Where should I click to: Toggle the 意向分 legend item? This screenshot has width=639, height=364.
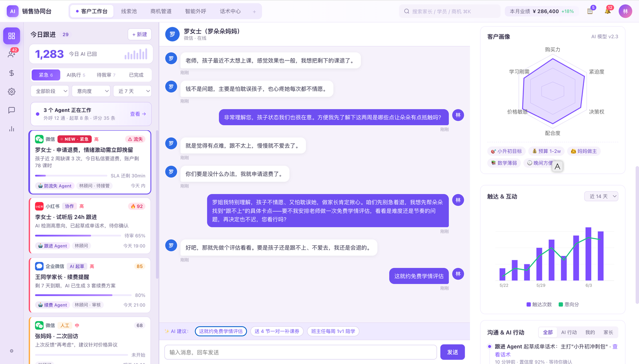(569, 304)
